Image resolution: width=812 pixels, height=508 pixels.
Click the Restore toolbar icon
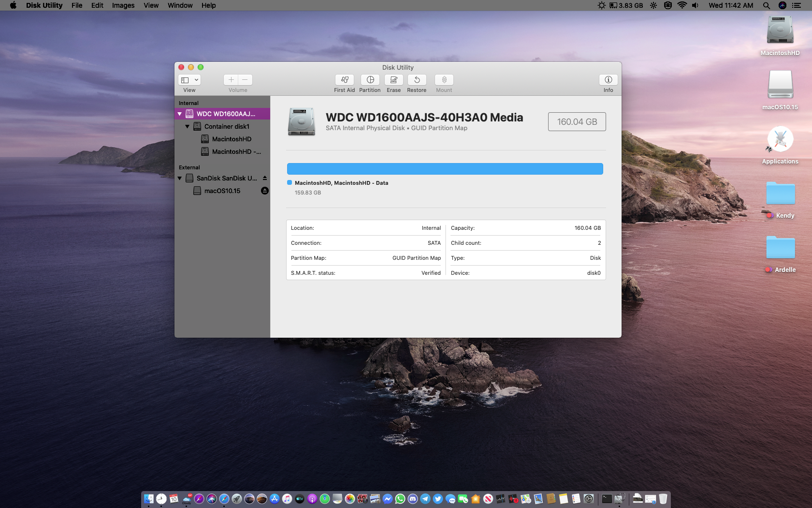pyautogui.click(x=417, y=80)
